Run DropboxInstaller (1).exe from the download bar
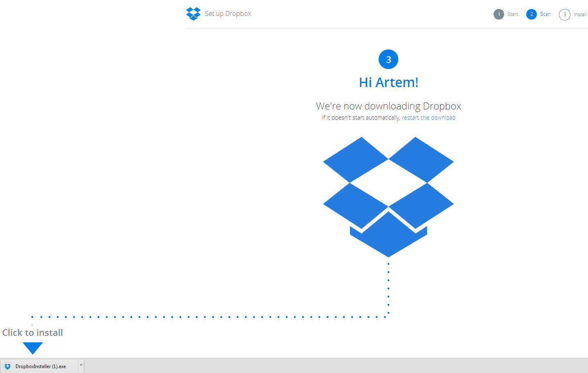Image resolution: width=588 pixels, height=373 pixels. 39,366
